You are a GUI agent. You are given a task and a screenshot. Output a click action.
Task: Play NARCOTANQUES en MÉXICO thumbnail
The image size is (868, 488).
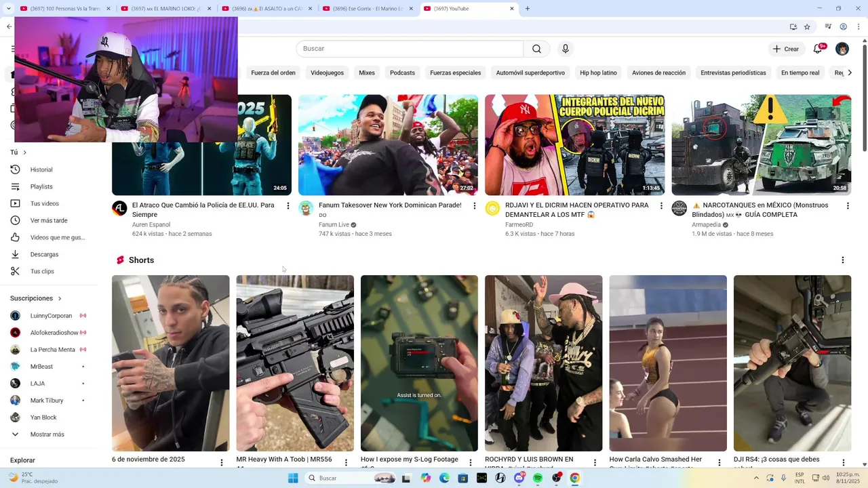761,145
